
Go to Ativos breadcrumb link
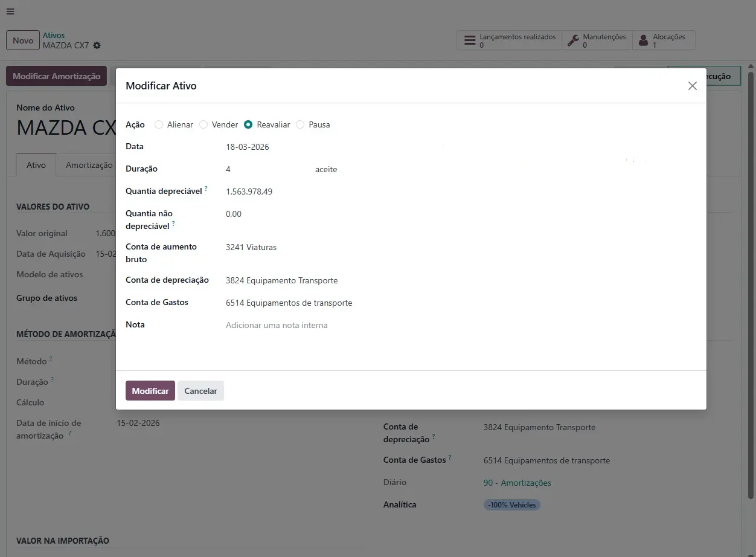pos(54,36)
